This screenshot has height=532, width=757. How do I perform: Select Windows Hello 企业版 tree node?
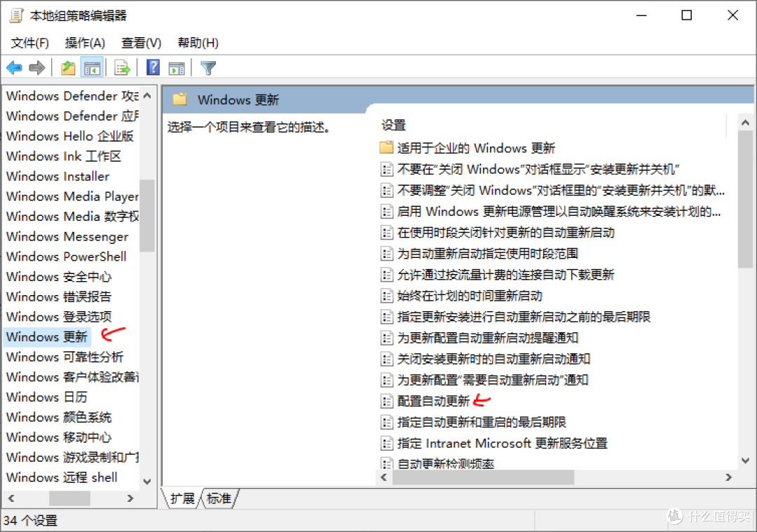point(69,136)
